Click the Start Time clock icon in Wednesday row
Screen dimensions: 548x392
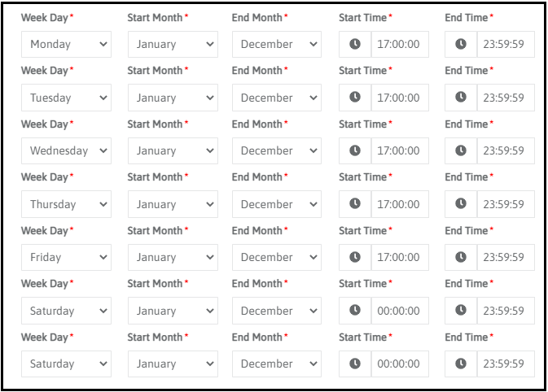(355, 150)
